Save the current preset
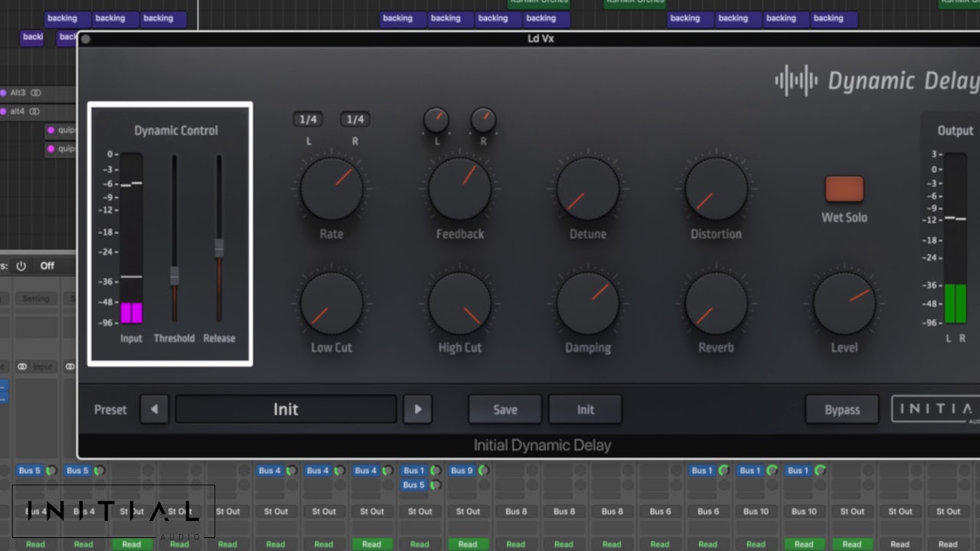This screenshot has width=980, height=551. (x=505, y=409)
